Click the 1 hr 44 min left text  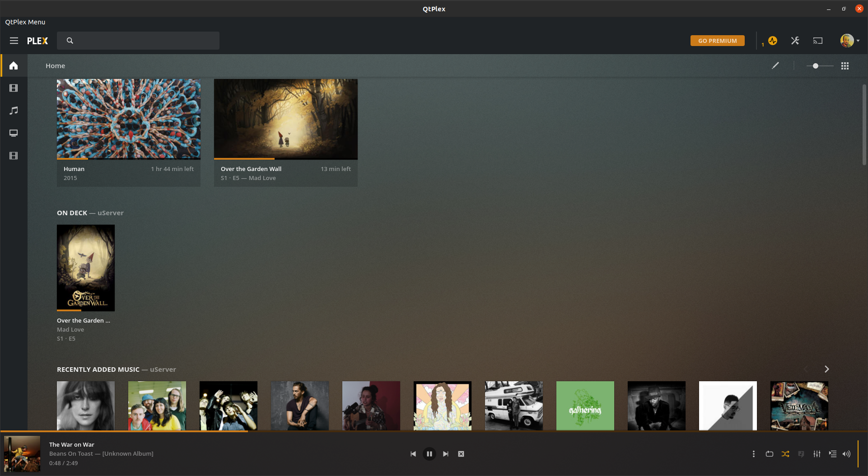pos(172,169)
